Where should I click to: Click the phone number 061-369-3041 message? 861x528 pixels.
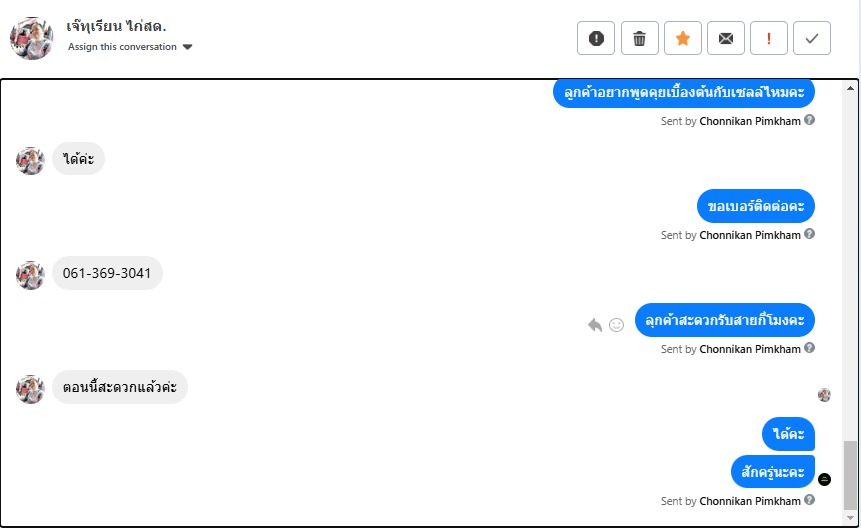[107, 273]
